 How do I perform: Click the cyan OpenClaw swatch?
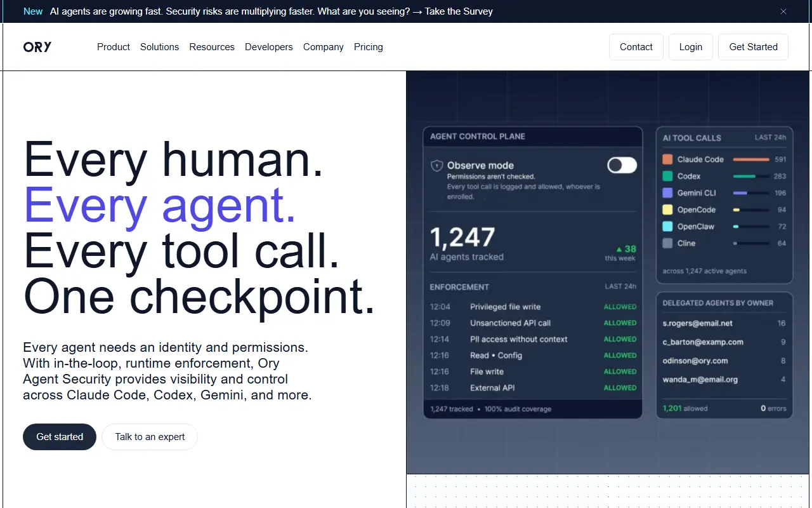tap(667, 227)
